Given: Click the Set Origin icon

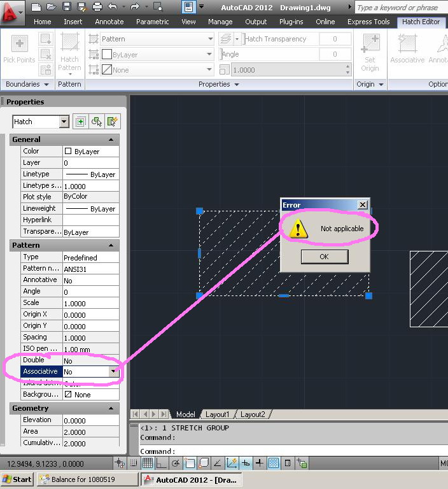Looking at the screenshot, I should [370, 43].
